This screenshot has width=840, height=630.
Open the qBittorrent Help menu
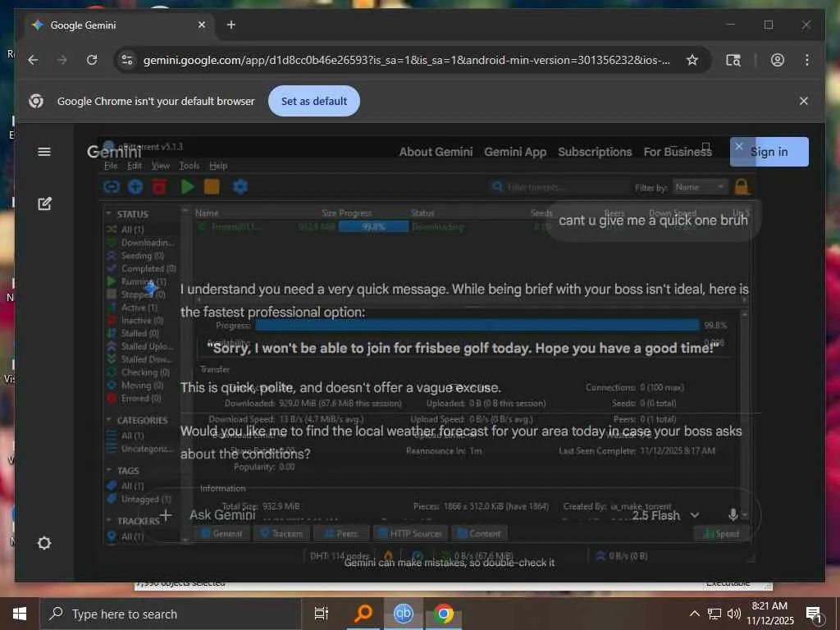[x=218, y=166]
